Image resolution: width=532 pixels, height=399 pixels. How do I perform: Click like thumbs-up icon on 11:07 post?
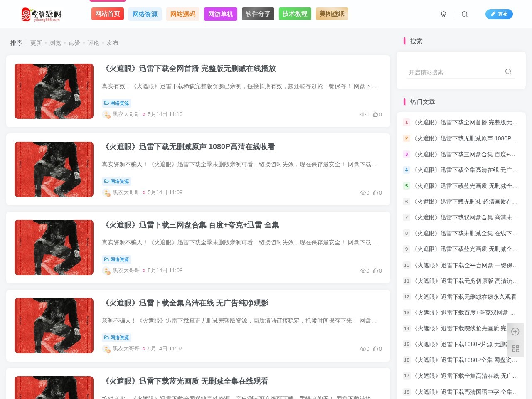coord(375,349)
